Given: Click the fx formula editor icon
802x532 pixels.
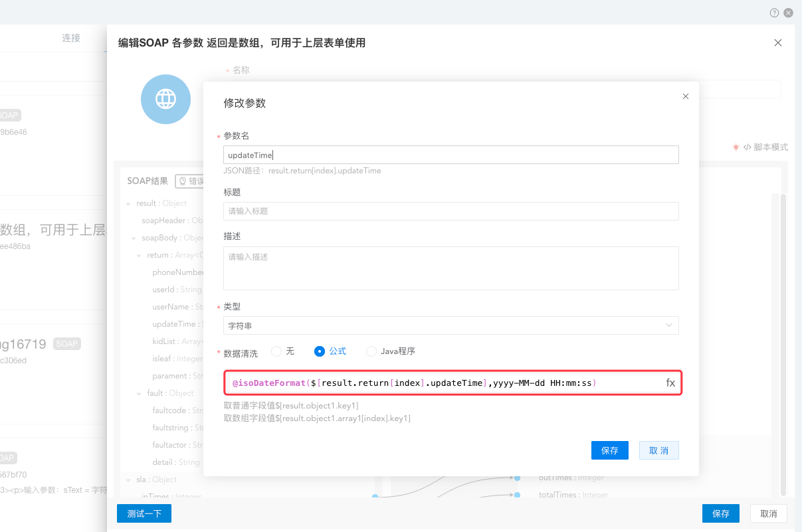Looking at the screenshot, I should point(670,383).
